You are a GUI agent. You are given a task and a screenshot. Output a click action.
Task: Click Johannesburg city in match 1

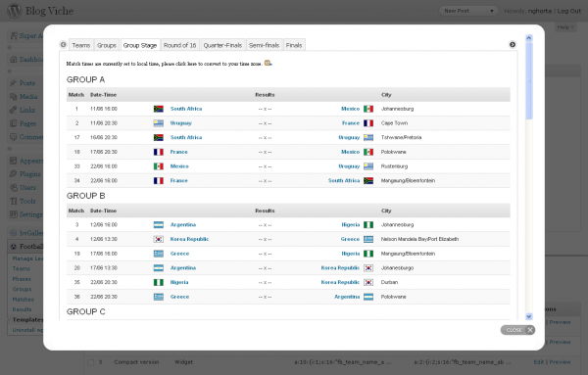pos(397,109)
